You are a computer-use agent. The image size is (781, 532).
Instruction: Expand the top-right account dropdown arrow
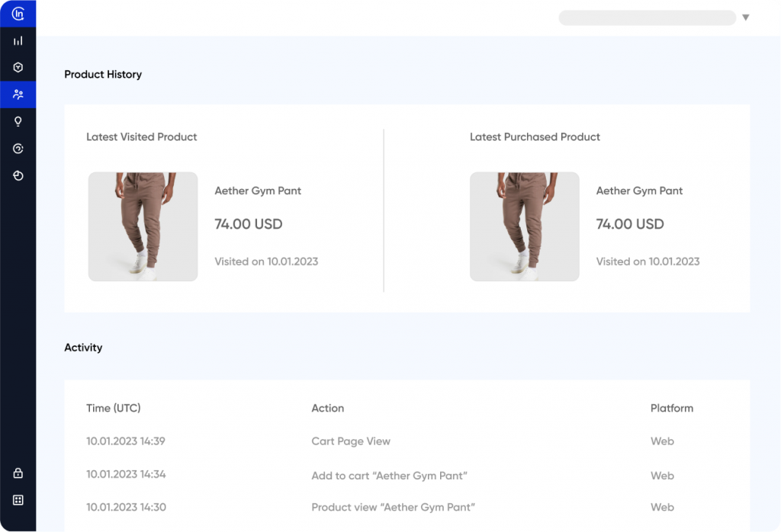click(x=745, y=18)
